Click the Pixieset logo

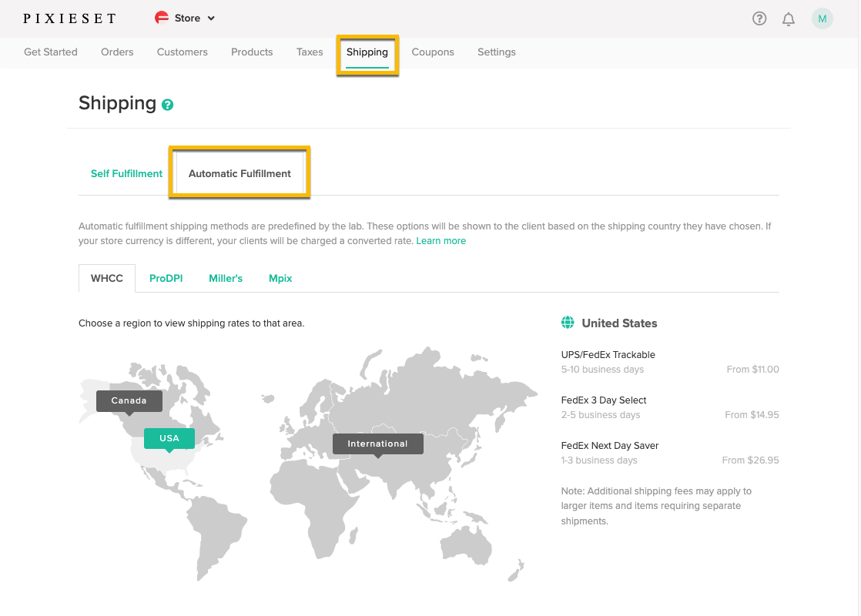(69, 18)
